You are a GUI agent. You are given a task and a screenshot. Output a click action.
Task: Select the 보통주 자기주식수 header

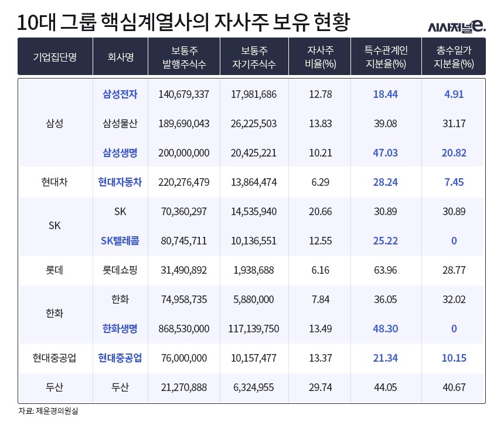click(254, 57)
